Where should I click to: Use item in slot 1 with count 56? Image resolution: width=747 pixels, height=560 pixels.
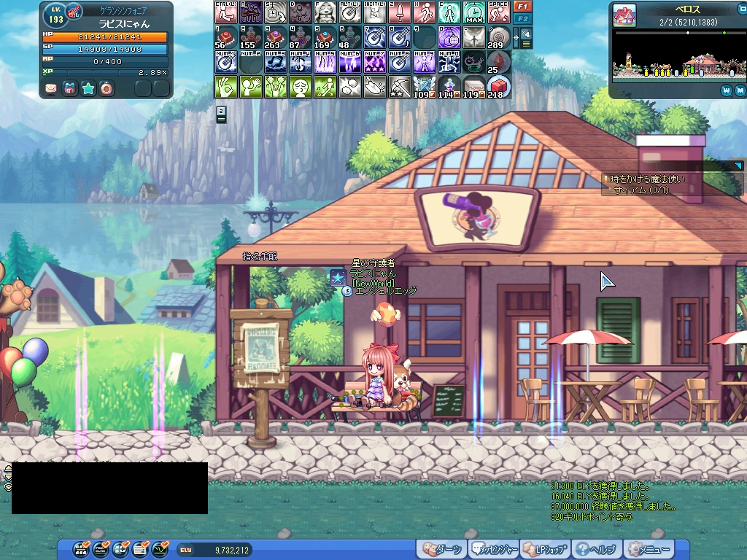click(x=226, y=38)
